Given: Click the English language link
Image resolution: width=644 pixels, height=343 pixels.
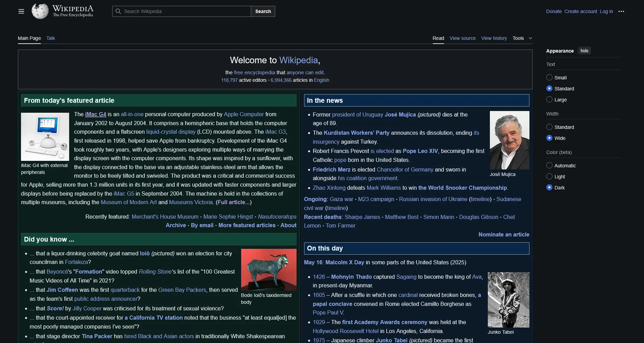Looking at the screenshot, I should [x=321, y=80].
